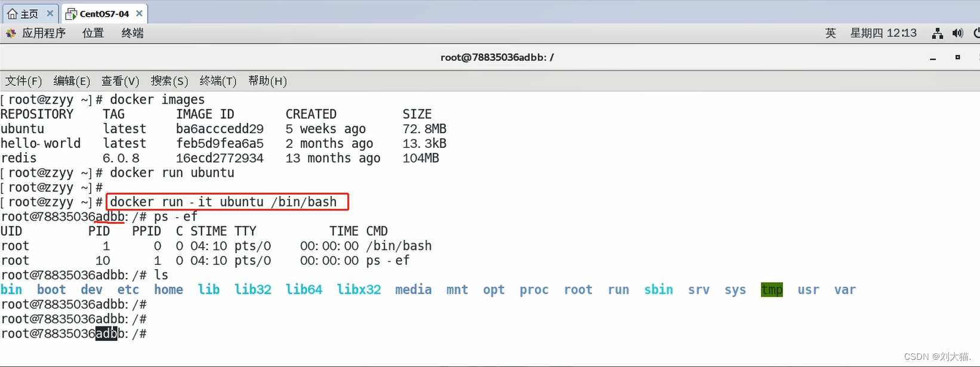Image resolution: width=980 pixels, height=367 pixels.
Task: Click the redis tag 6.0.8
Action: click(121, 158)
